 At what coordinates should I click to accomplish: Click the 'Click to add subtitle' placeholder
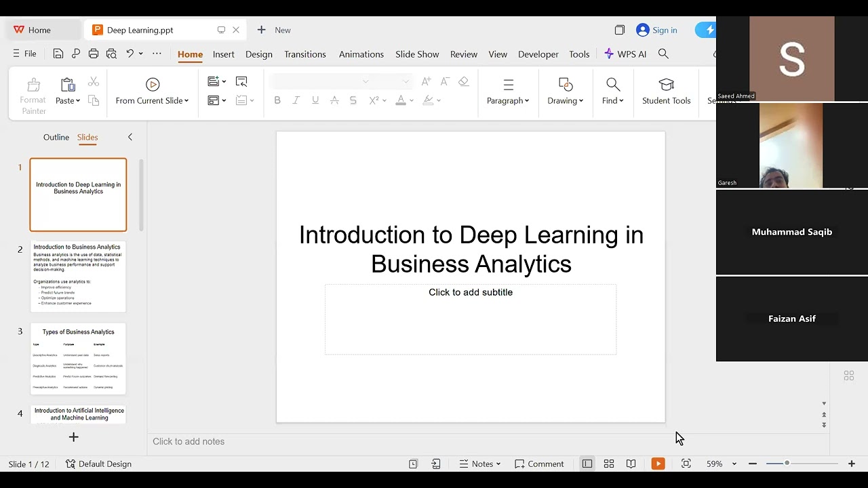click(x=471, y=319)
